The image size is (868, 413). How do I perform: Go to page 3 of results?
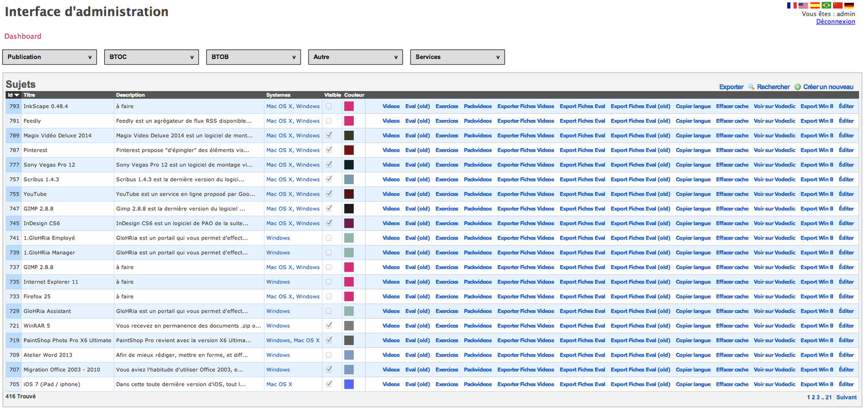818,397
